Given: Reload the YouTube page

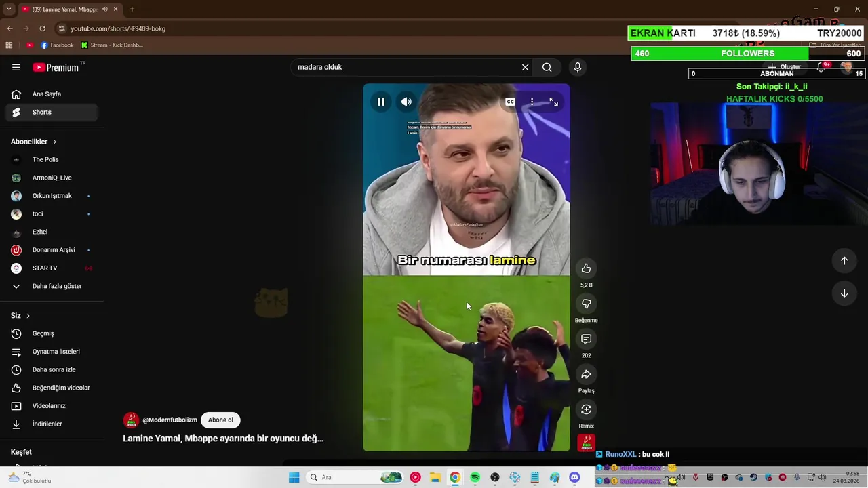Looking at the screenshot, I should 42,28.
